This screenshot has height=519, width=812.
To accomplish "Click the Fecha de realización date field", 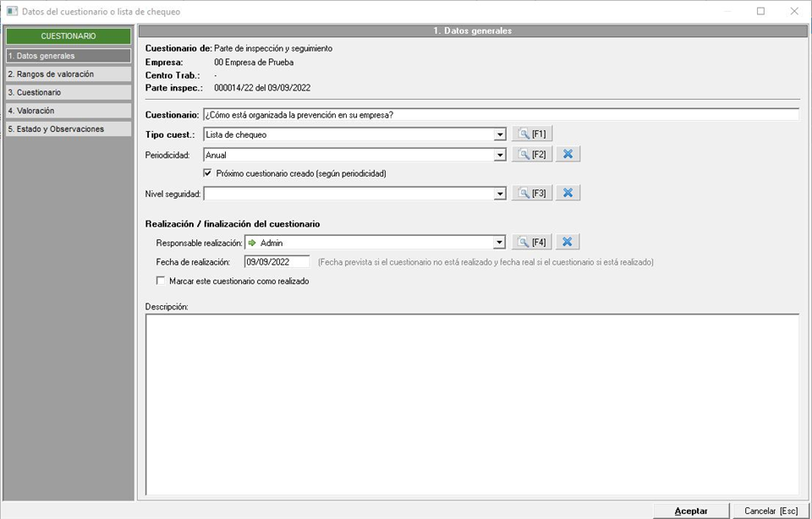I will (277, 262).
